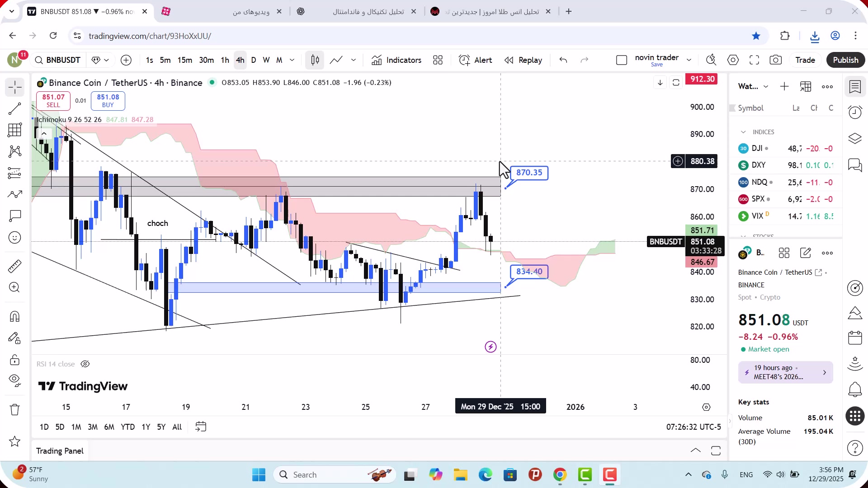Toggle magnet mode for drawings
This screenshot has height=488, width=868.
pyautogui.click(x=15, y=316)
